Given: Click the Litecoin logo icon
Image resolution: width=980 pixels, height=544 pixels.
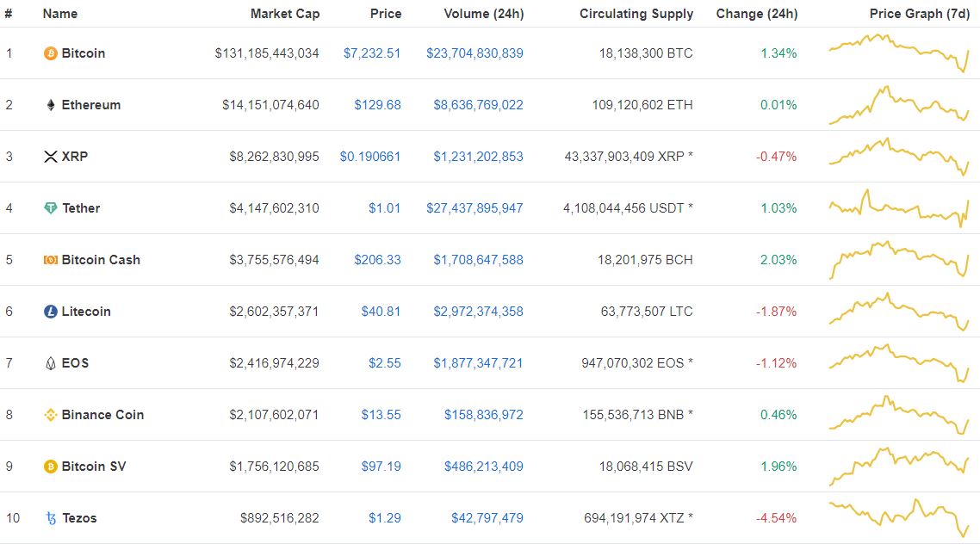Looking at the screenshot, I should coord(51,311).
